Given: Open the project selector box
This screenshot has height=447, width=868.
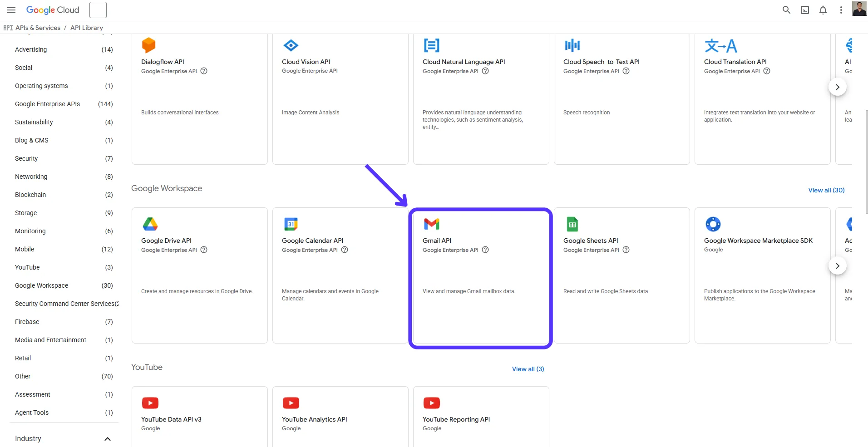Looking at the screenshot, I should [98, 10].
